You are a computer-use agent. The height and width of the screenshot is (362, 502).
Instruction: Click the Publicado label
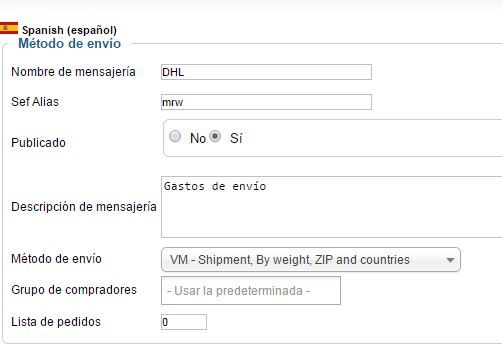click(38, 143)
